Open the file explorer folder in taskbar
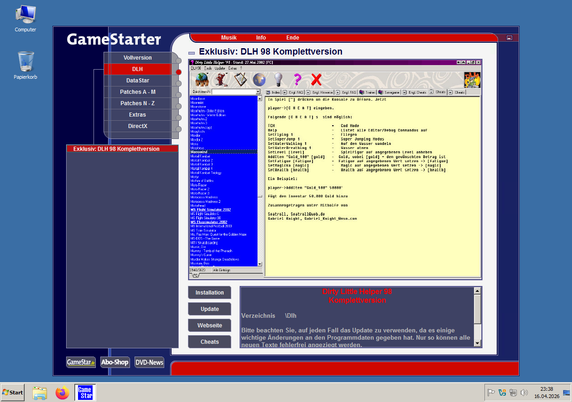This screenshot has width=572, height=402. (40, 393)
